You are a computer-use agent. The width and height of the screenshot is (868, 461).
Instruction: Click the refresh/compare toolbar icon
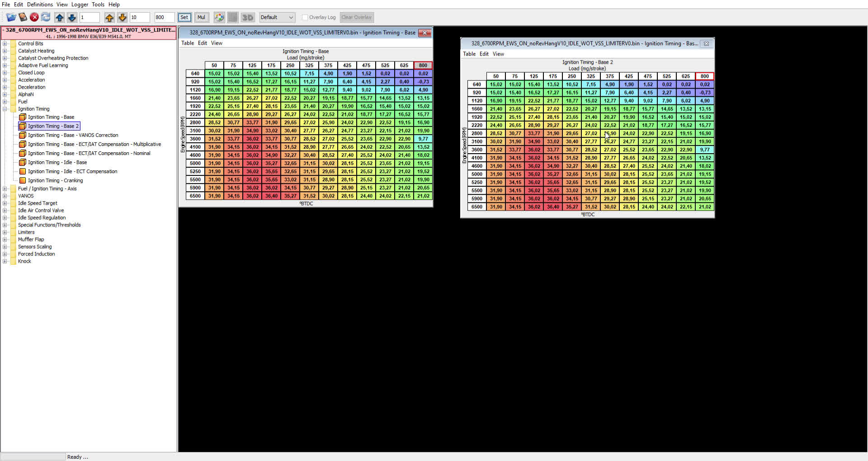pyautogui.click(x=45, y=17)
